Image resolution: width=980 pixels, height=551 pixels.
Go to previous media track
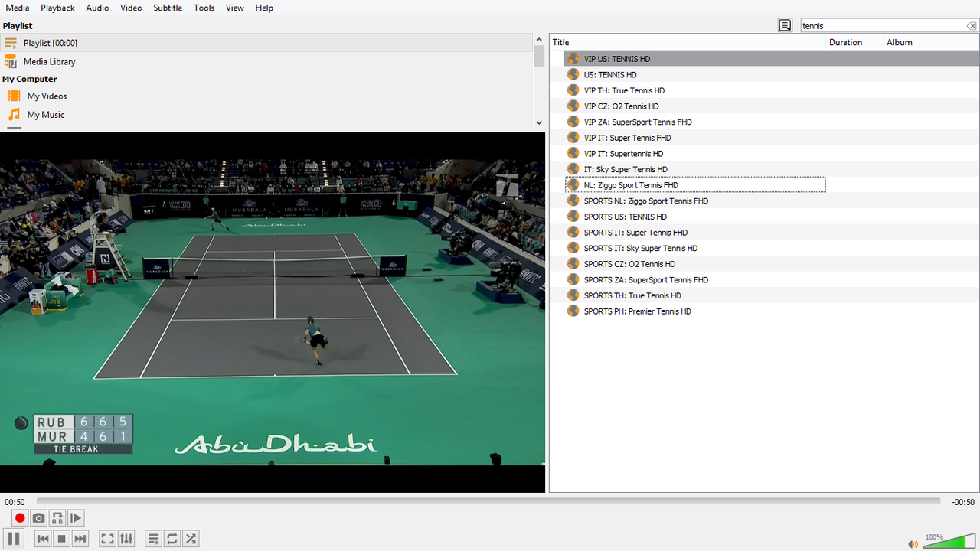[x=44, y=539]
